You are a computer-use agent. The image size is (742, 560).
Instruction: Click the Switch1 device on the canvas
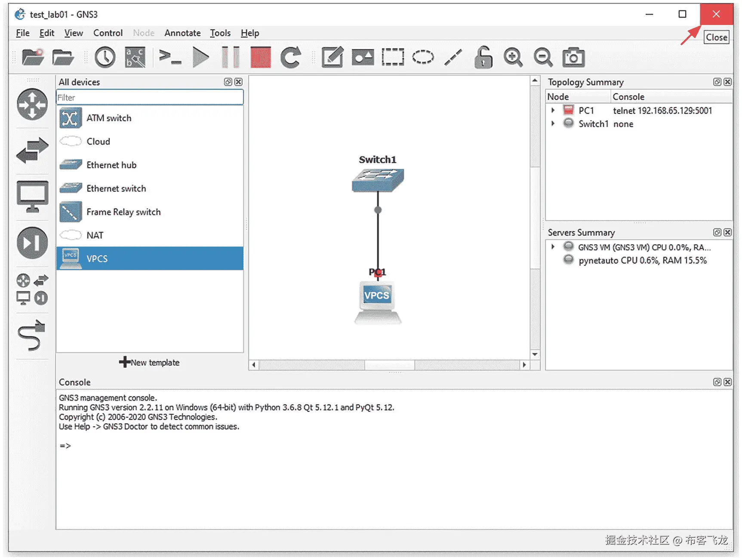tap(378, 180)
